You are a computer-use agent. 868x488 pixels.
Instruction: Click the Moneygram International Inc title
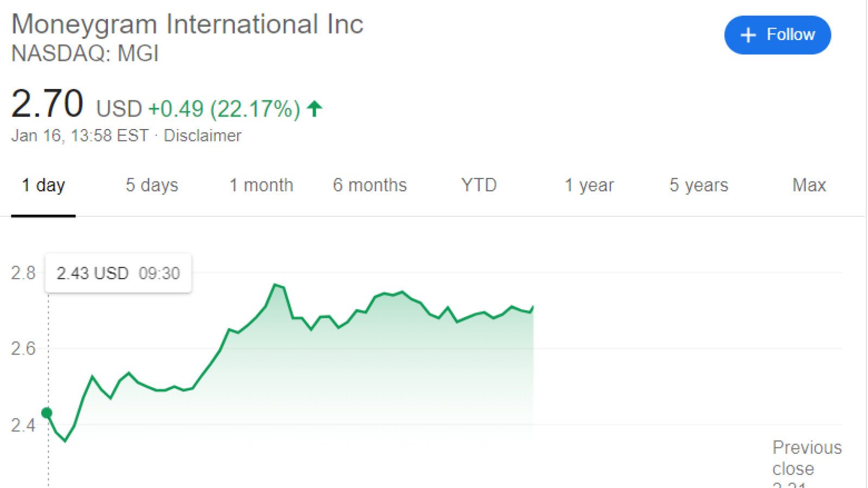click(187, 24)
